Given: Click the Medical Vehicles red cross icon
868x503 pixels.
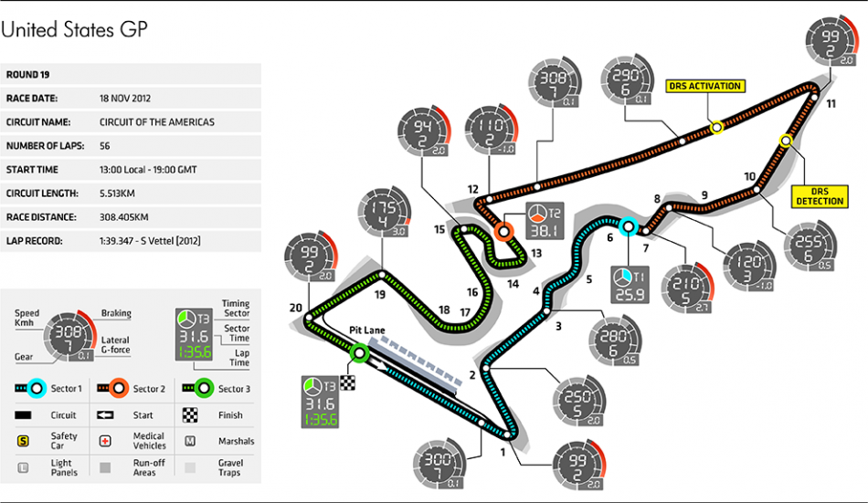Looking at the screenshot, I should coord(105,441).
